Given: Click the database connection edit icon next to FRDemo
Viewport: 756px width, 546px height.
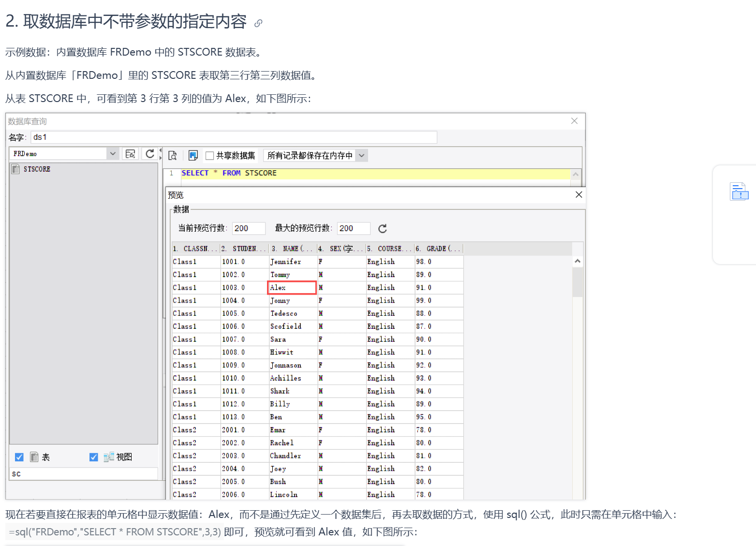Looking at the screenshot, I should [130, 154].
